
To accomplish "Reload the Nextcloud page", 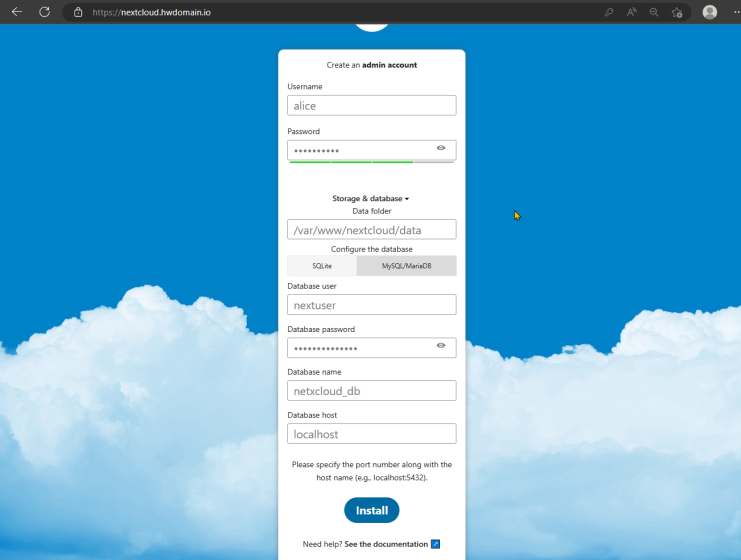I will [x=44, y=12].
